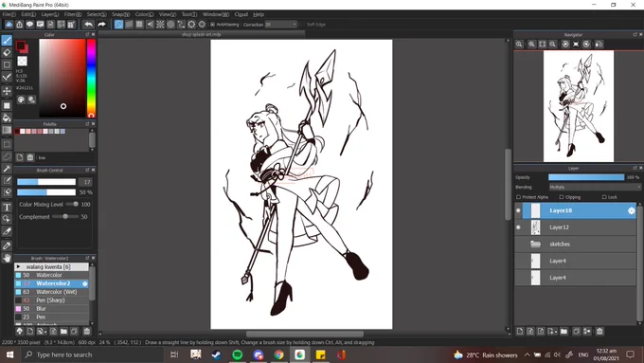Select the rectangular Select tool

point(7,144)
